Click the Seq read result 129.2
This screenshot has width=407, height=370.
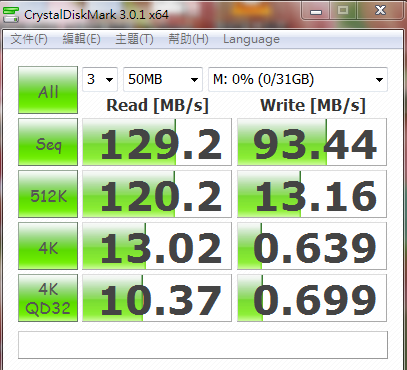[157, 142]
